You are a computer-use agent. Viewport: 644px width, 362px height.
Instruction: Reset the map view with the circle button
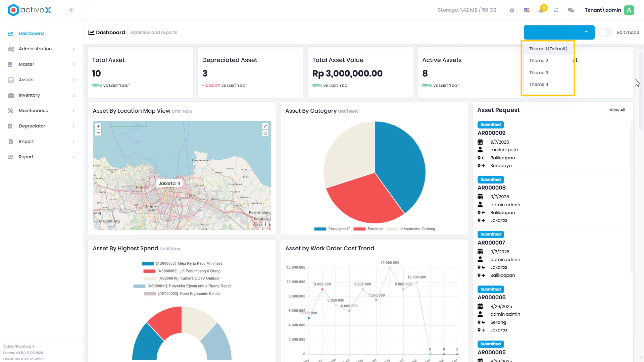(265, 133)
